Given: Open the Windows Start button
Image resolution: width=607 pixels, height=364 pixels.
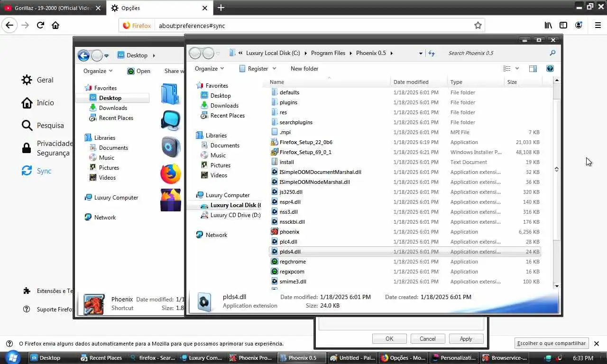Looking at the screenshot, I should (12, 357).
